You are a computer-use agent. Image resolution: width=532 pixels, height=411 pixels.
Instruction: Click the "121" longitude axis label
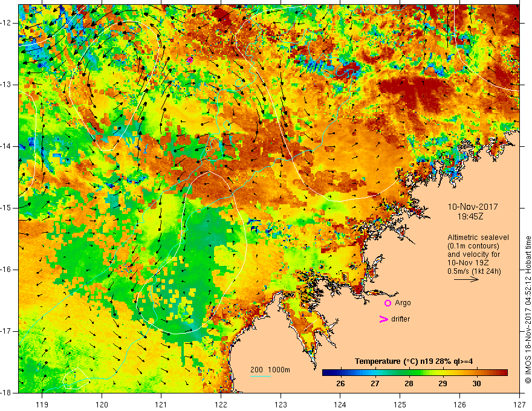point(161,404)
